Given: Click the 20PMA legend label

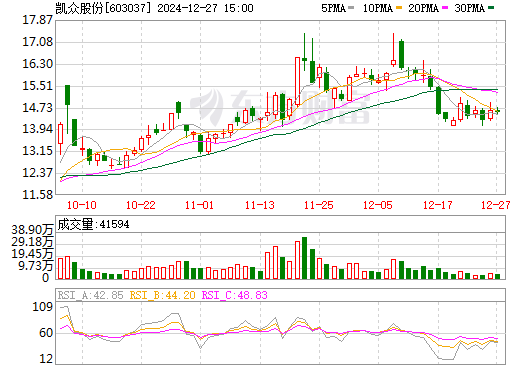Looking at the screenshot, I should click(x=423, y=8).
